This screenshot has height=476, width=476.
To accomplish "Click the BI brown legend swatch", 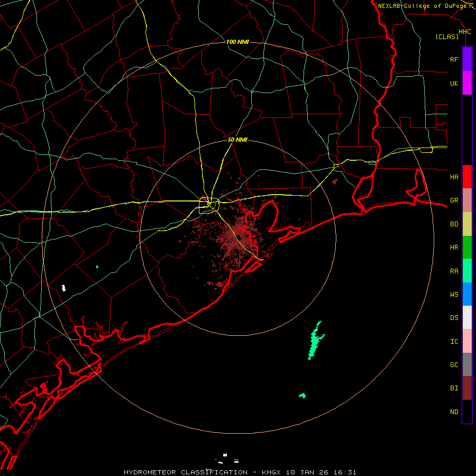I will [467, 388].
